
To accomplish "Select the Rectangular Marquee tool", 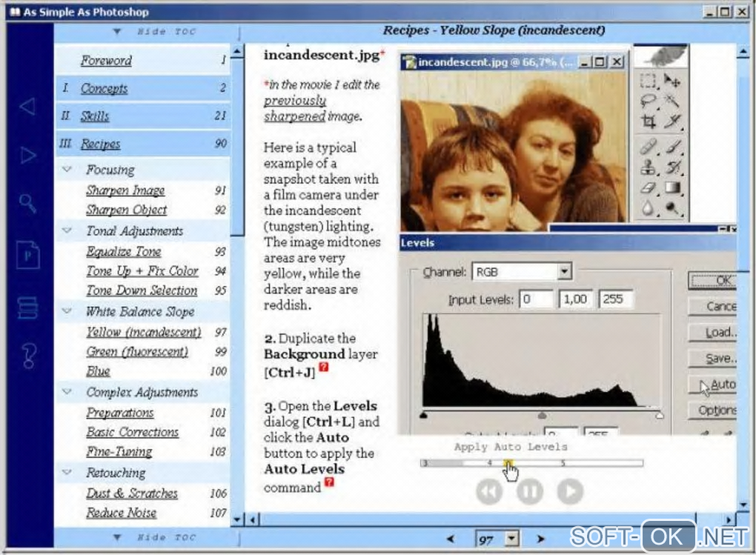I will click(x=648, y=80).
